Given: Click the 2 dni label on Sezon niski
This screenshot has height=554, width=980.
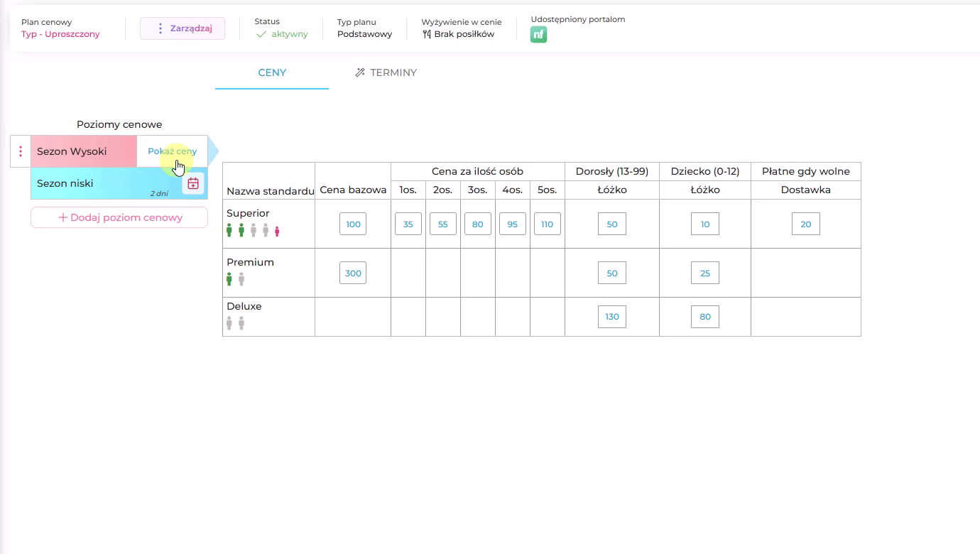Looking at the screenshot, I should [159, 193].
